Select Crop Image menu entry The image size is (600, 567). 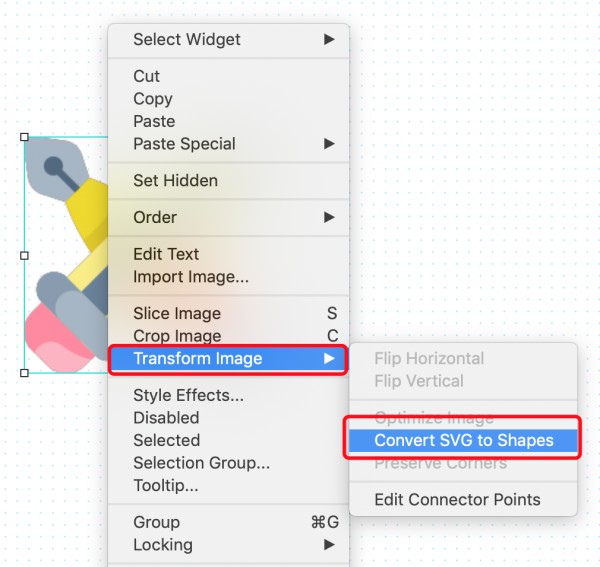point(228,335)
